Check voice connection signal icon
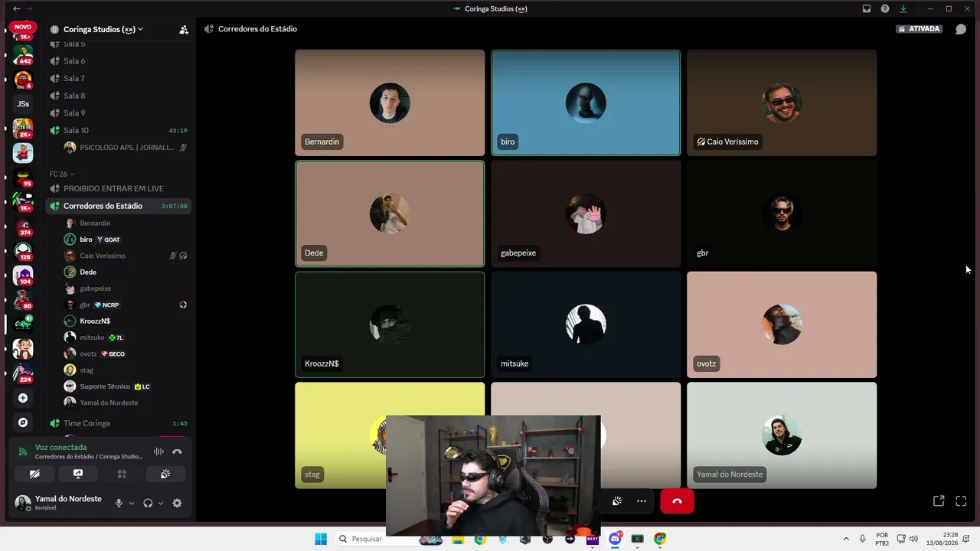This screenshot has width=980, height=551. coord(23,452)
